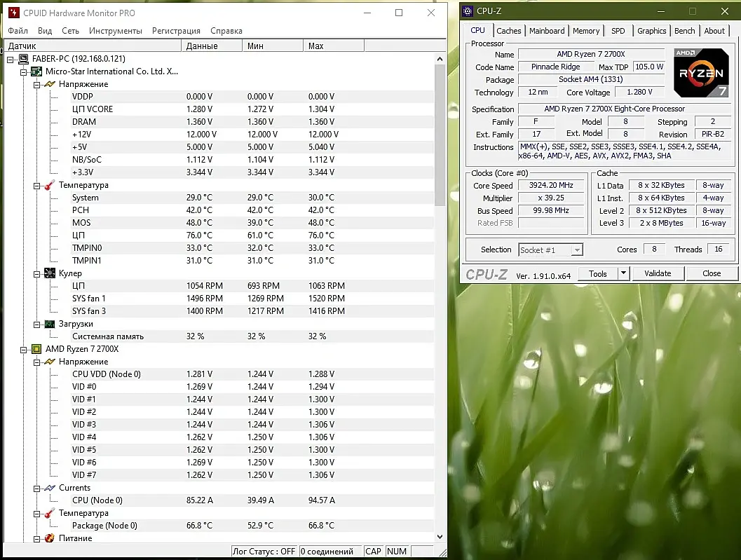The width and height of the screenshot is (741, 560).
Task: Click the Currents section icon
Action: click(x=50, y=488)
